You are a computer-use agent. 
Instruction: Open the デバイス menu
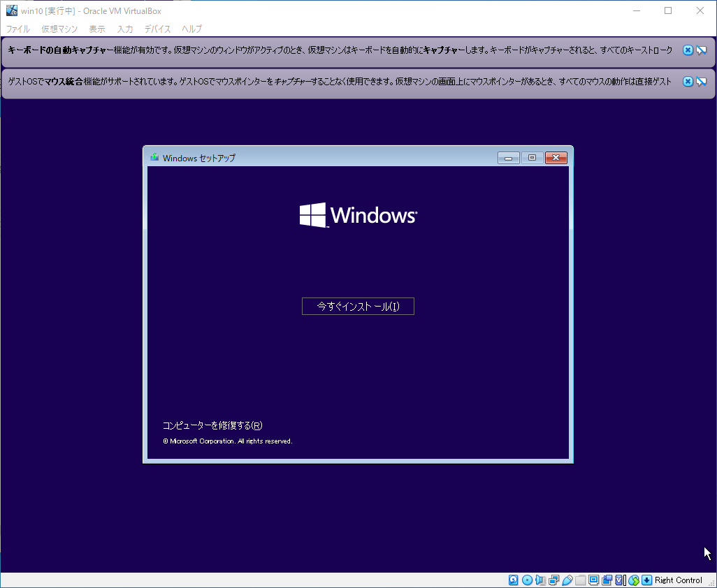[158, 29]
